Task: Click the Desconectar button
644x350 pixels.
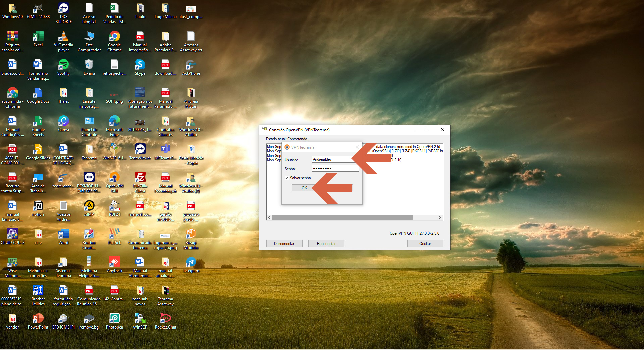Action: pyautogui.click(x=284, y=244)
